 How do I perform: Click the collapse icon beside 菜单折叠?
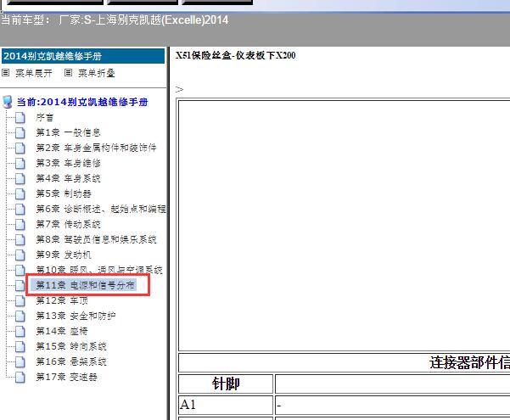point(68,73)
